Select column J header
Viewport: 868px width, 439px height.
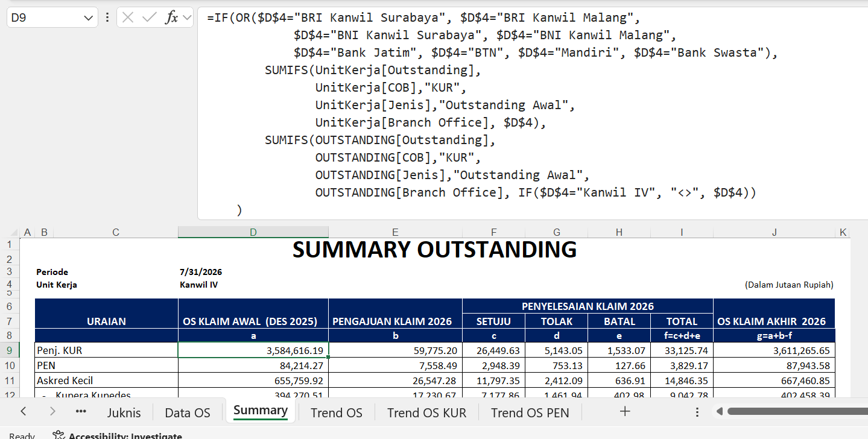(x=775, y=232)
